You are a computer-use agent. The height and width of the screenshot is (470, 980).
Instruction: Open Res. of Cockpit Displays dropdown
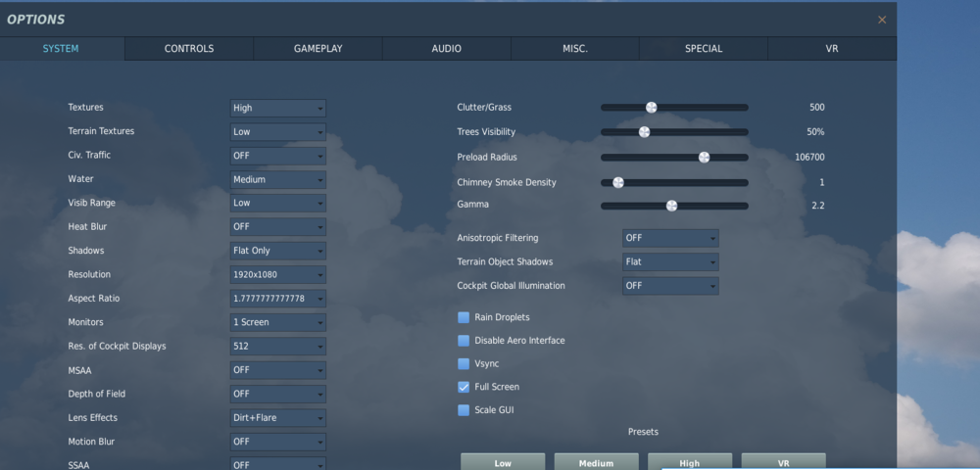click(x=277, y=346)
